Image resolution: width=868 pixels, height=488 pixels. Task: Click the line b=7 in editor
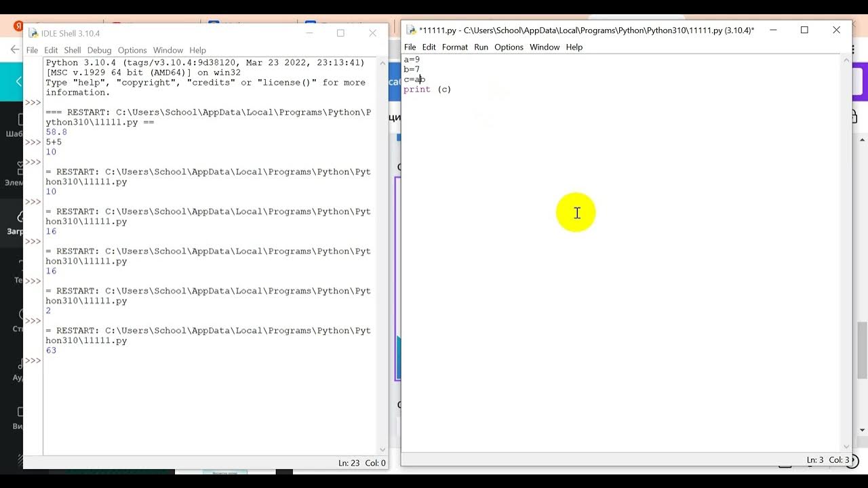click(x=412, y=69)
